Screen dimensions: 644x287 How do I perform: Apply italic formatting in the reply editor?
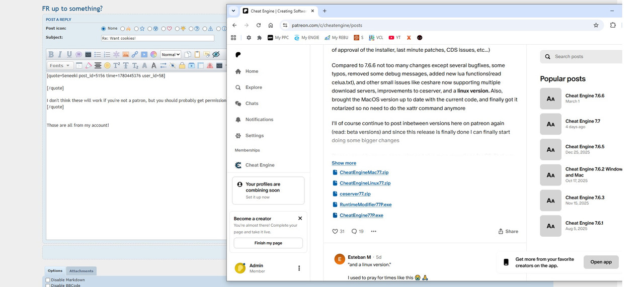60,54
